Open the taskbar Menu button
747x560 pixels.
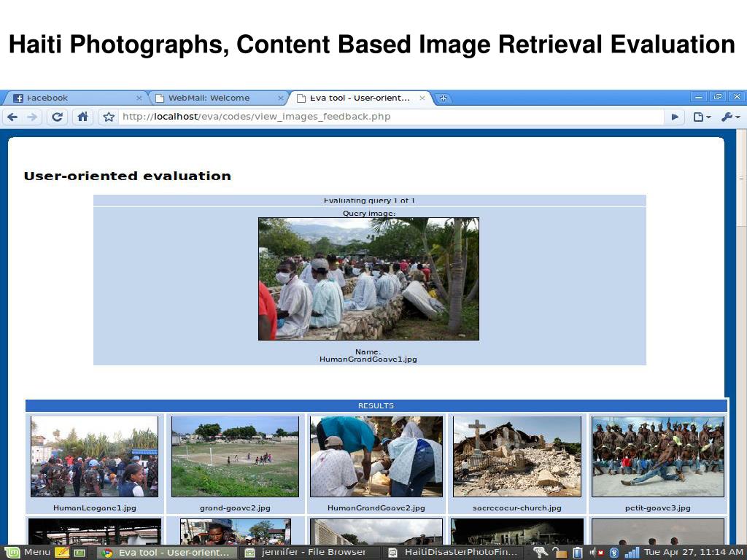pyautogui.click(x=28, y=553)
